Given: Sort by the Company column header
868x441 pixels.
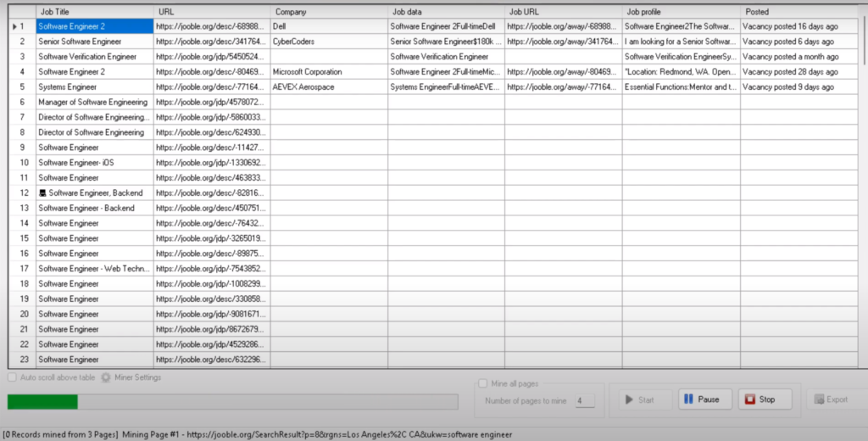Looking at the screenshot, I should (329, 12).
